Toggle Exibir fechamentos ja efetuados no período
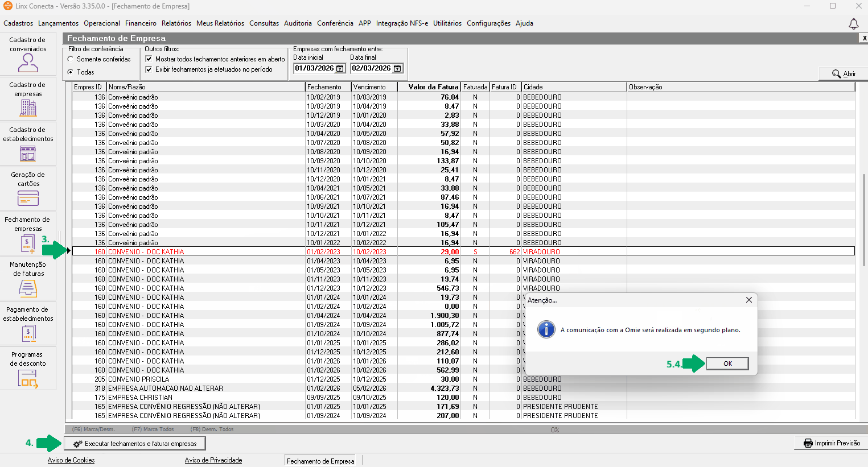The image size is (868, 467). (x=149, y=69)
